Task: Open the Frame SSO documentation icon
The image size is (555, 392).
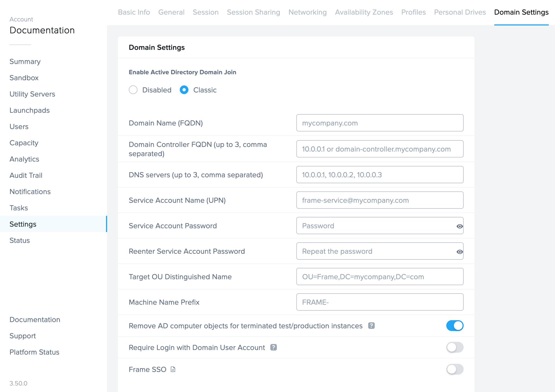Action: coord(173,369)
